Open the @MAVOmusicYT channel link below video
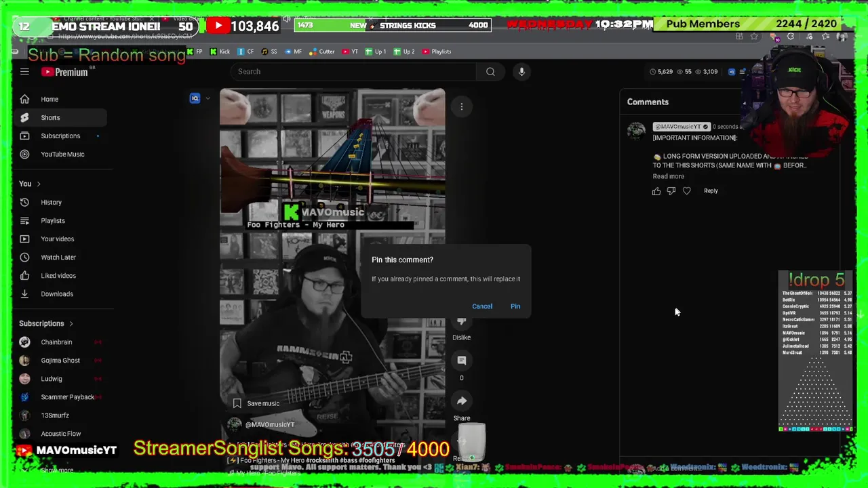 click(x=270, y=424)
